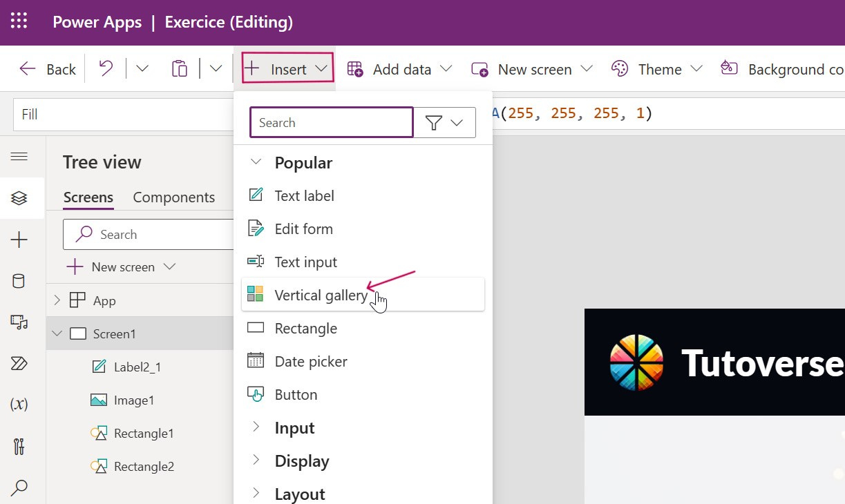
Task: Click the Back arrow button
Action: (x=47, y=69)
